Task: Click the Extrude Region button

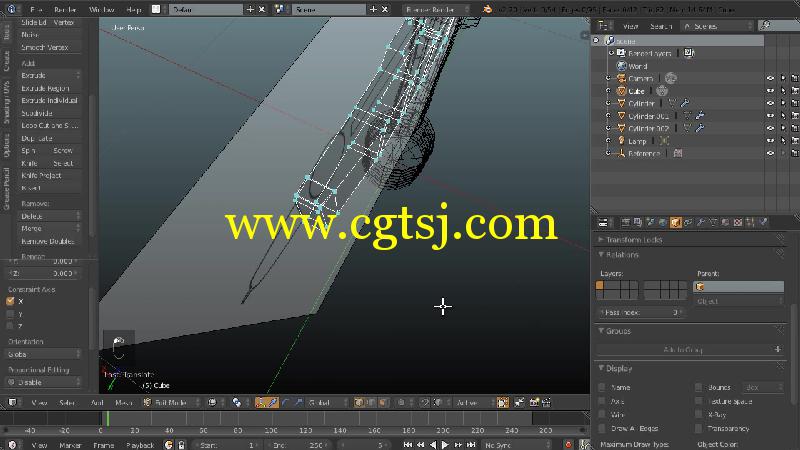Action: click(x=49, y=88)
